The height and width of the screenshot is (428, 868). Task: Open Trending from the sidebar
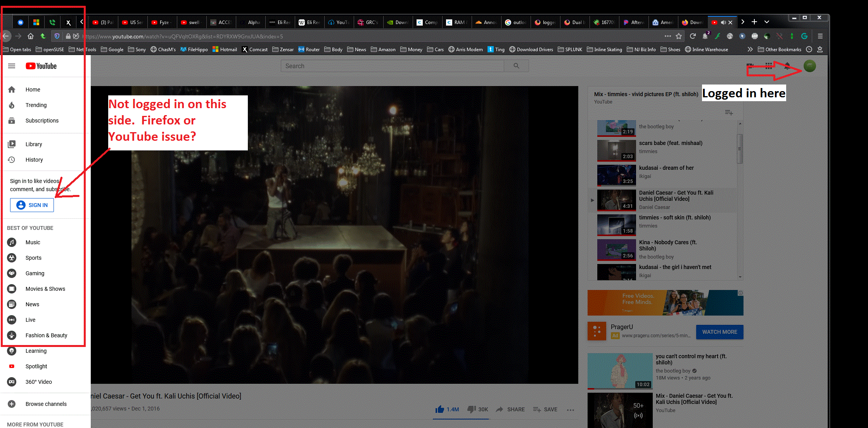[x=36, y=105]
